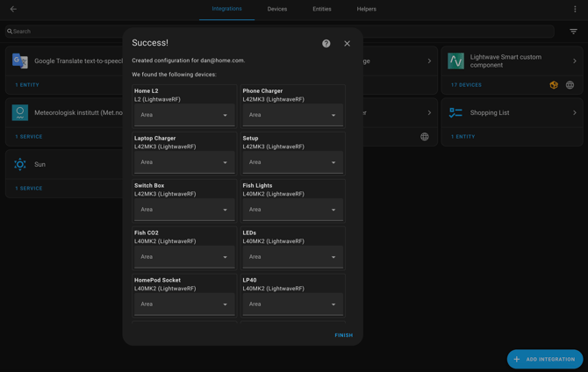Open Area dropdown for Laptop Charger
The image size is (588, 372).
pyautogui.click(x=184, y=162)
